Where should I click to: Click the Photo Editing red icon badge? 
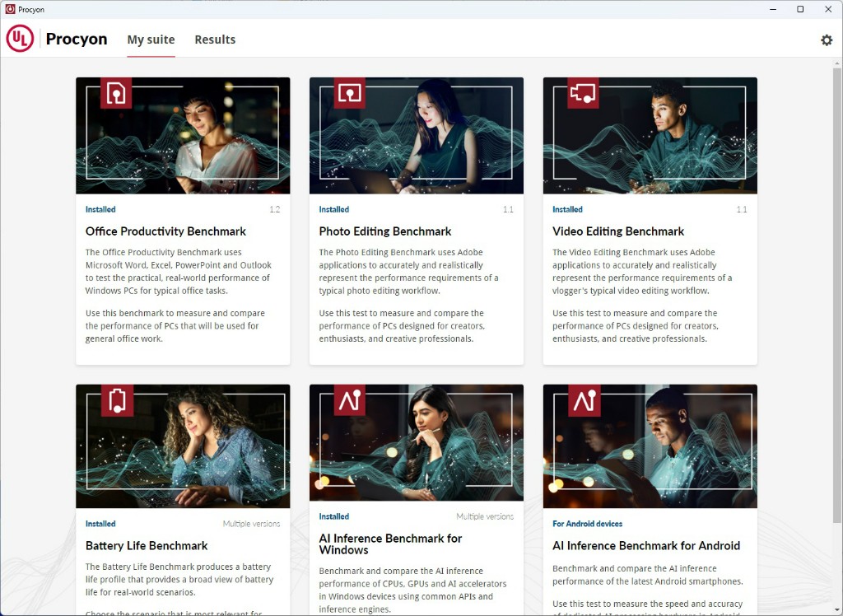[350, 93]
